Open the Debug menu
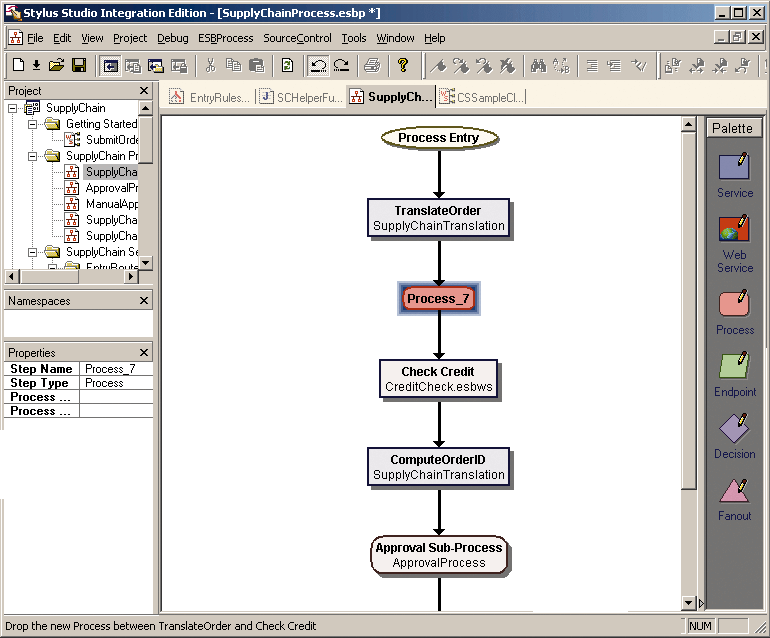 [x=173, y=38]
